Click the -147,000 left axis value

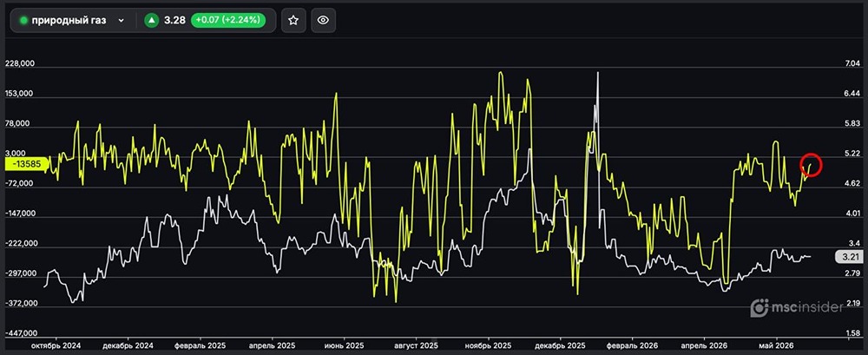pos(19,214)
